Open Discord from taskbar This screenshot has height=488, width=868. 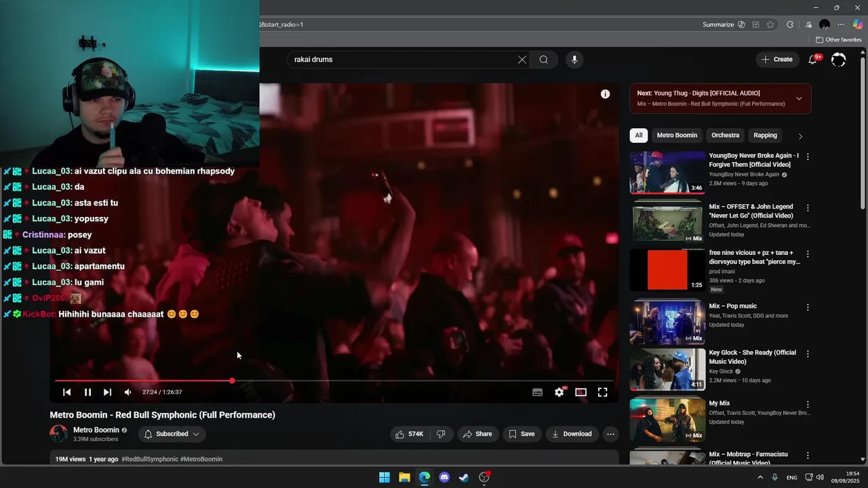click(444, 477)
